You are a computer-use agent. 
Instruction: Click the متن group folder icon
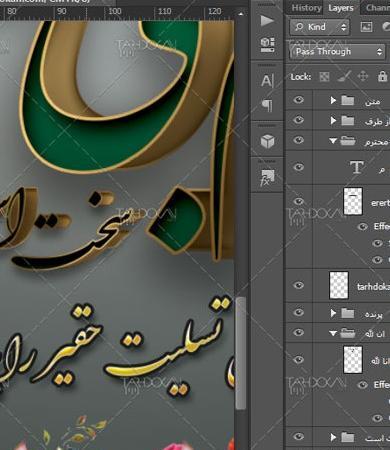tap(347, 100)
